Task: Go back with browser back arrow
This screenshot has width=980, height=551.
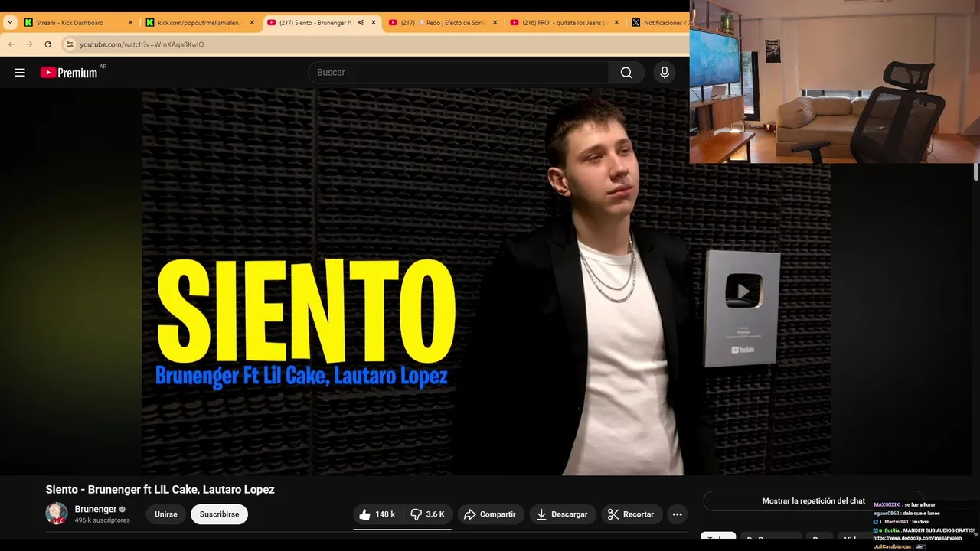Action: click(x=11, y=44)
